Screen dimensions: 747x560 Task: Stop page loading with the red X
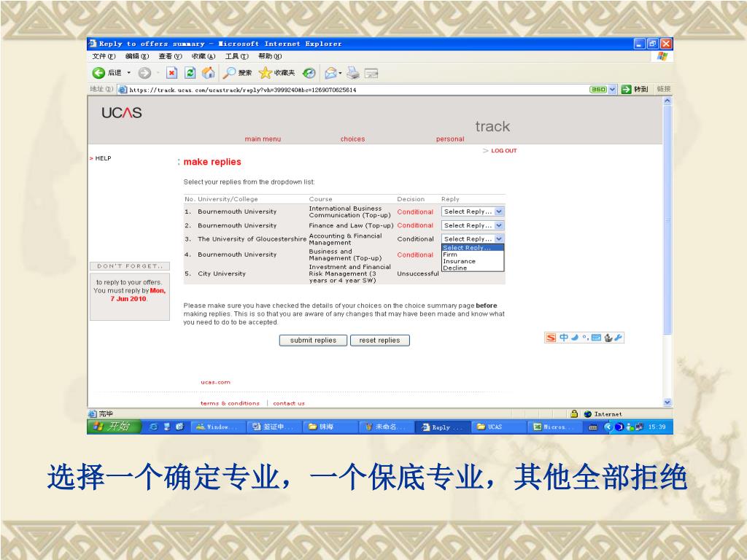(x=171, y=73)
